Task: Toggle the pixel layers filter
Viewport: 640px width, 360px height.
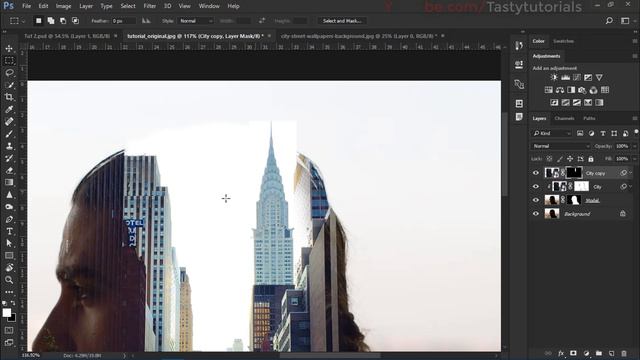Action: click(580, 133)
